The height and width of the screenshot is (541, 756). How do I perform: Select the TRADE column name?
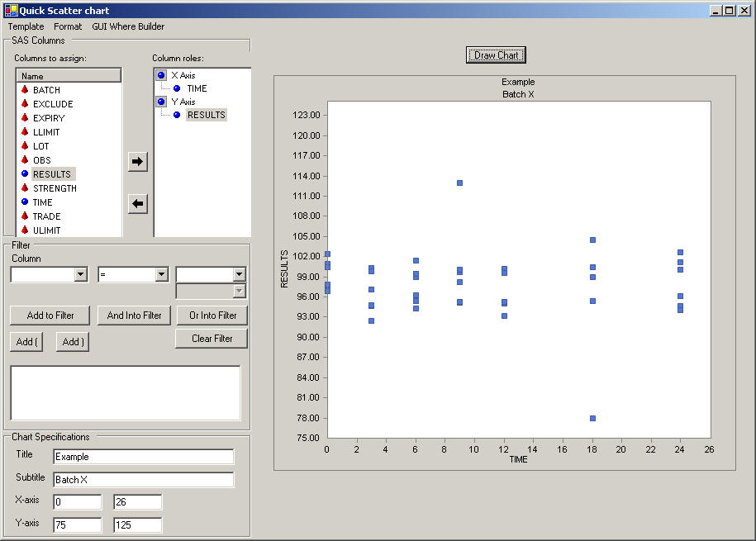click(47, 216)
